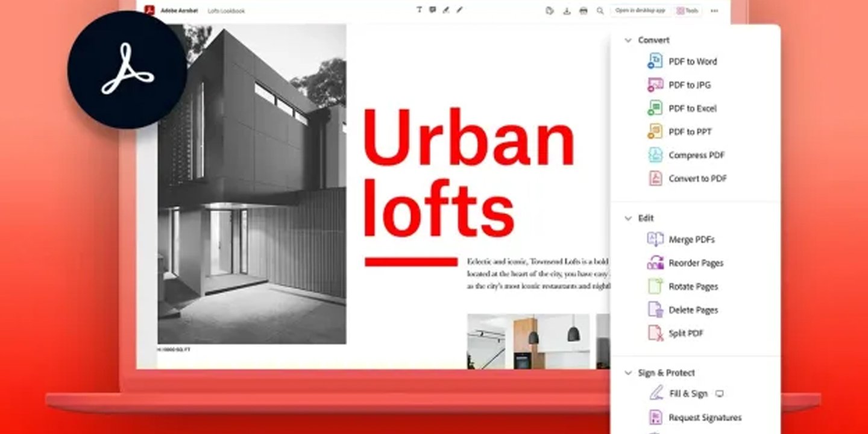Click the PDF to PPT icon
Image resolution: width=868 pixels, height=434 pixels.
[x=655, y=131]
